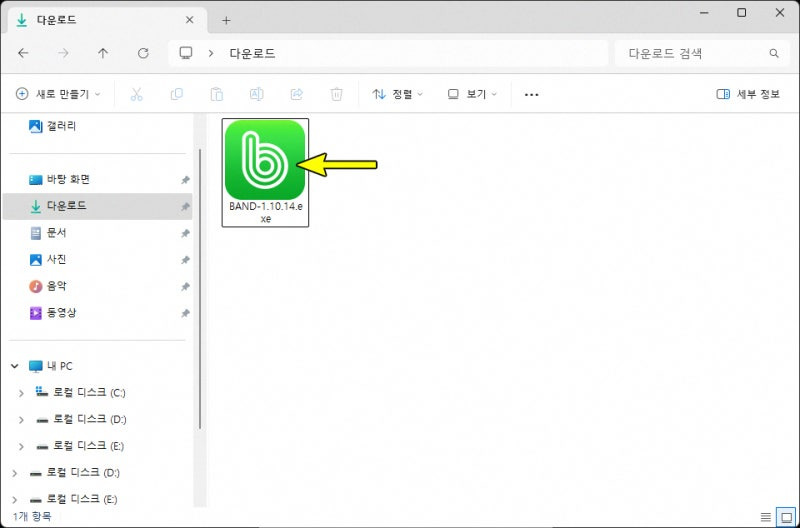Click the pin icon next to 문서
This screenshot has width=800, height=528.
(x=185, y=234)
